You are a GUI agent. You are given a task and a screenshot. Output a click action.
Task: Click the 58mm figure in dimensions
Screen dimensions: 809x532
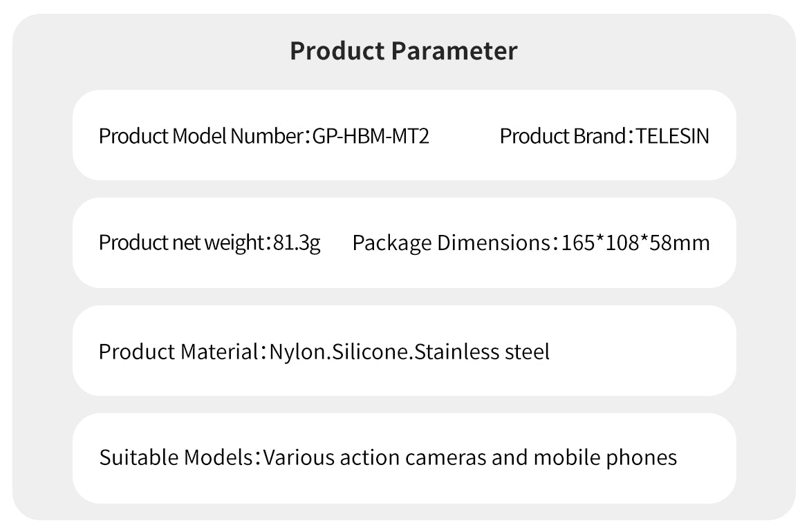point(680,243)
